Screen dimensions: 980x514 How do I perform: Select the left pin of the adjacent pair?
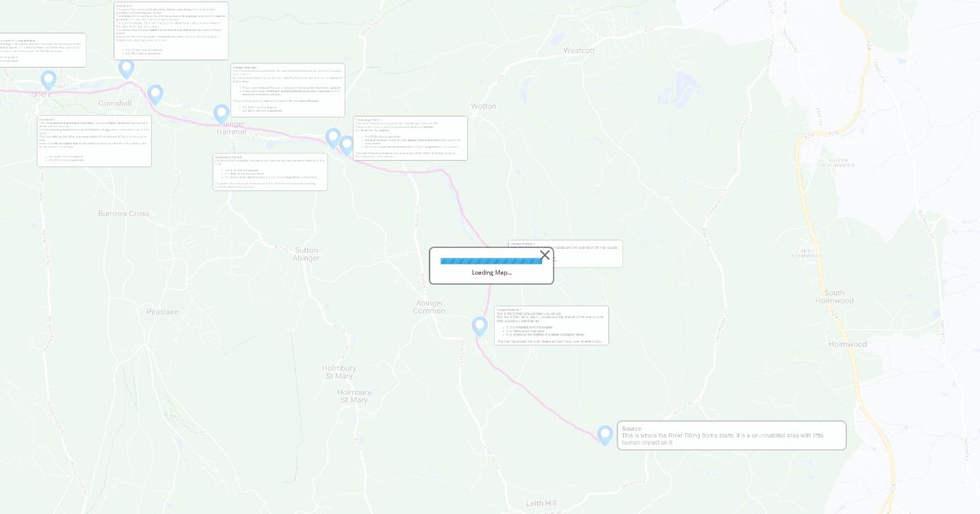click(332, 138)
